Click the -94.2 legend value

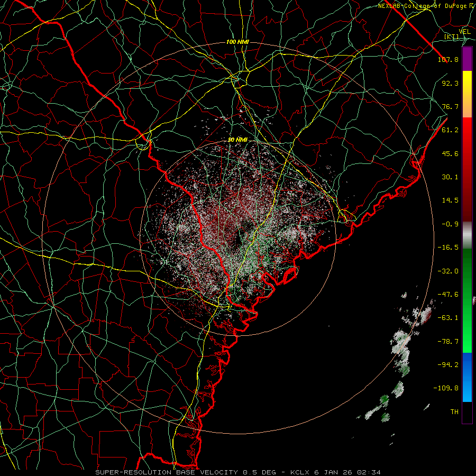(x=448, y=364)
